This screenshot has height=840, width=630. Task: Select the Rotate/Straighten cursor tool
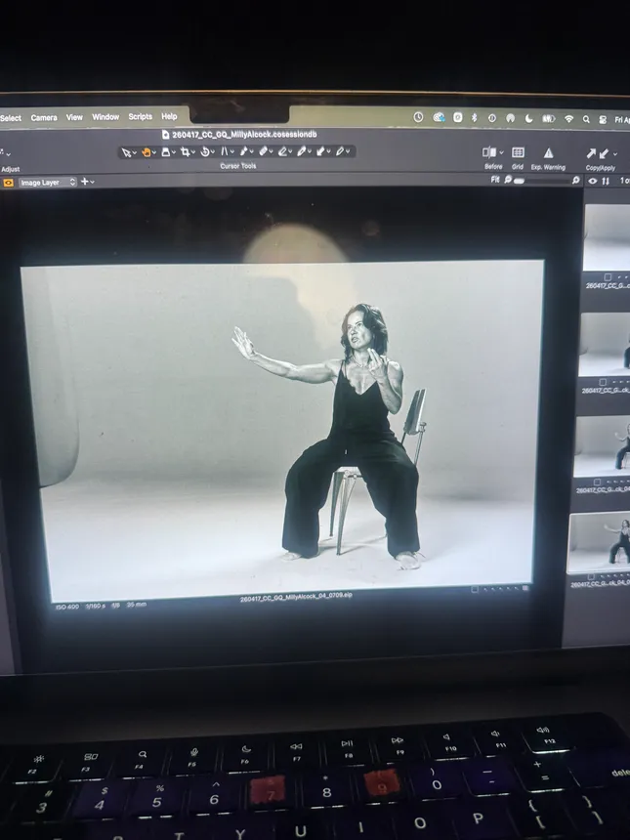click(x=205, y=152)
